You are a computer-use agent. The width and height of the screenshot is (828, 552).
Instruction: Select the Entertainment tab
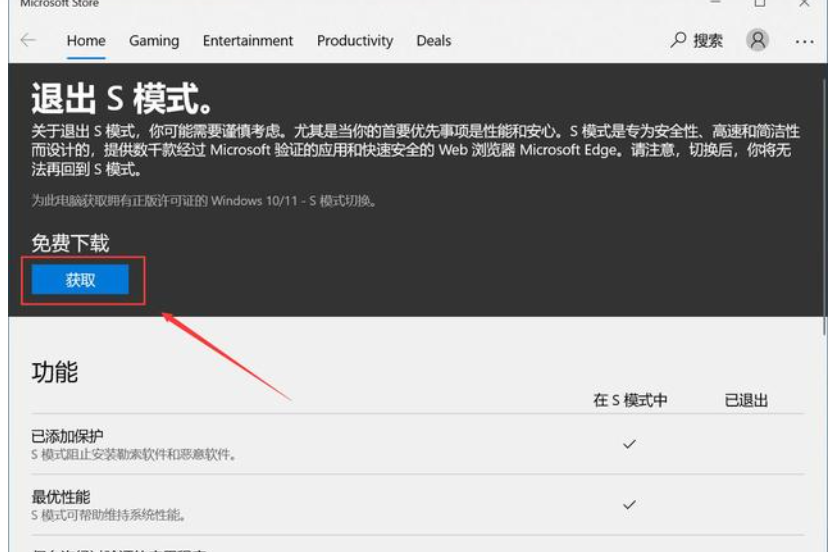click(248, 41)
